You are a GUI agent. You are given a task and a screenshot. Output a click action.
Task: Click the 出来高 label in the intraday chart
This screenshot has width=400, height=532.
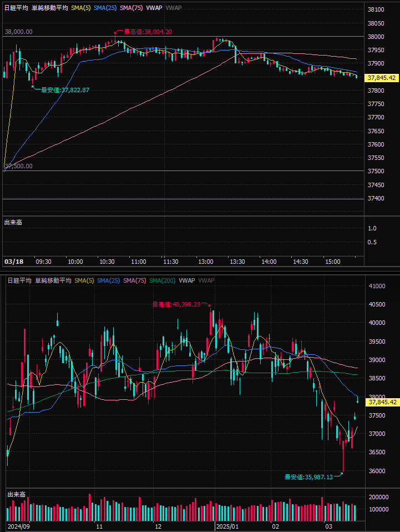[x=13, y=223]
